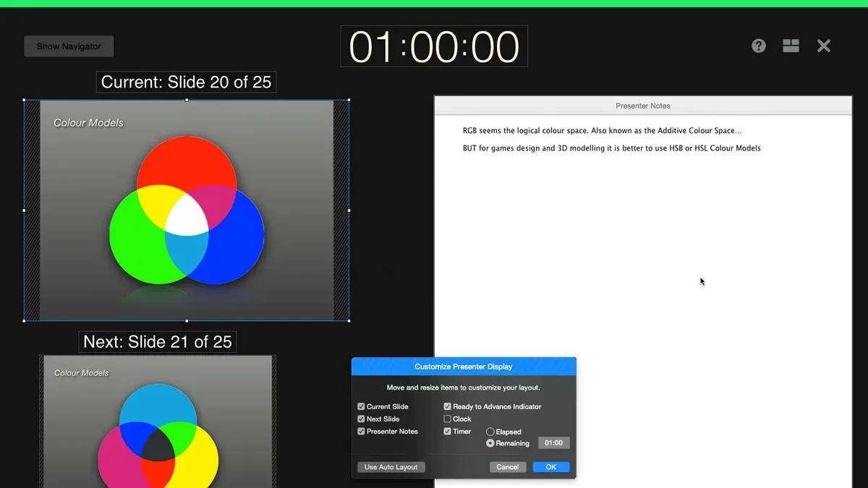This screenshot has height=488, width=868.
Task: Click the 01:00 remaining time field
Action: 553,442
